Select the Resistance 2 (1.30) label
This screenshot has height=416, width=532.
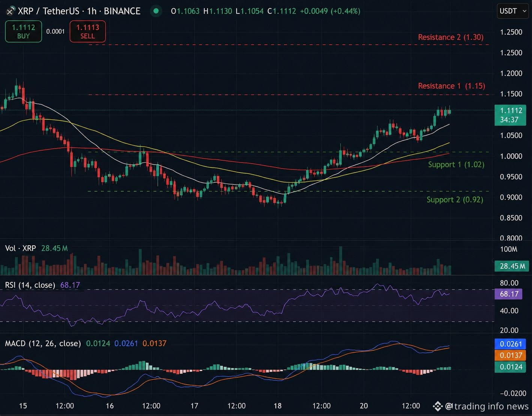[451, 37]
